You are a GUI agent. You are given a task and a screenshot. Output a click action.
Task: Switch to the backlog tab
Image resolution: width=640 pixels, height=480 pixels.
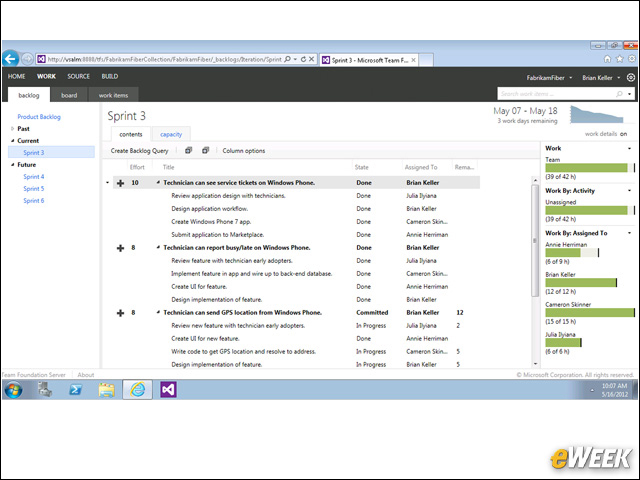tap(29, 95)
